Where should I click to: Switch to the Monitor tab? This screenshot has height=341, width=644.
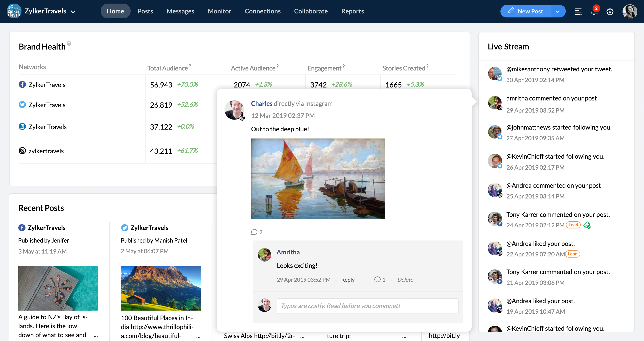[x=219, y=11]
